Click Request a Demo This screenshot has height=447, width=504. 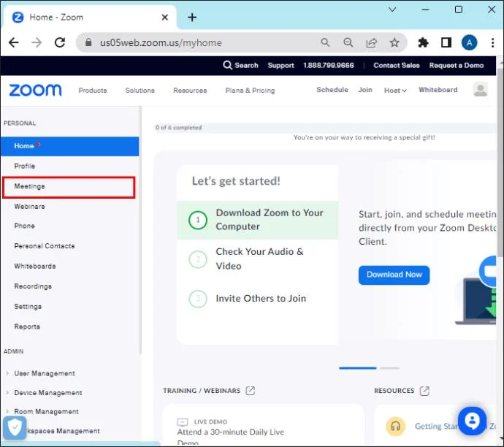coord(457,66)
